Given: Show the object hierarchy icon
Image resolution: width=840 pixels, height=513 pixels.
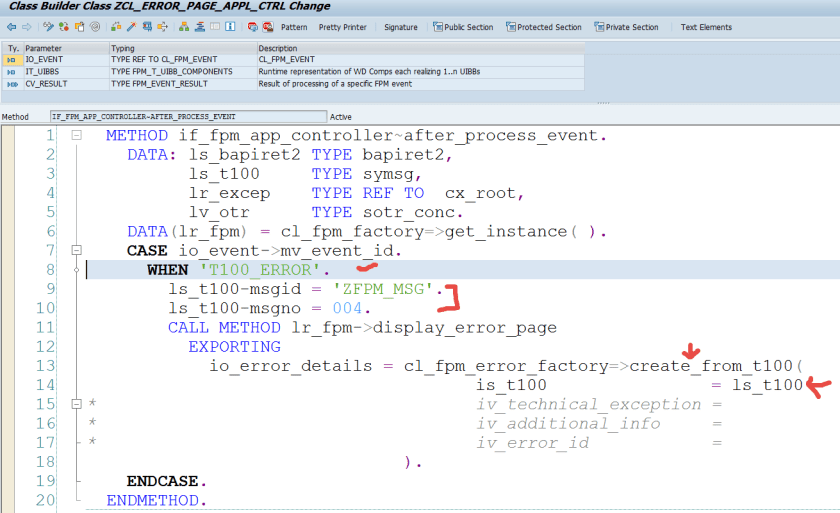Looking at the screenshot, I should pyautogui.click(x=183, y=27).
